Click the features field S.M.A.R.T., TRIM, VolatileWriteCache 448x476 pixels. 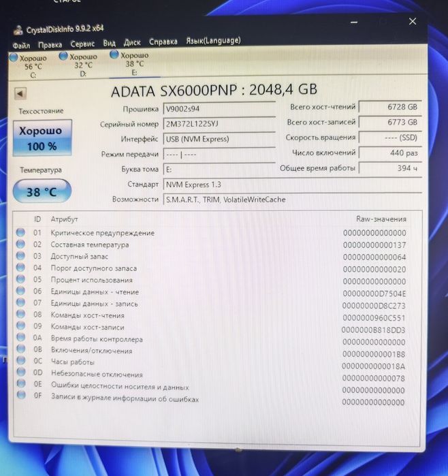pyautogui.click(x=292, y=200)
